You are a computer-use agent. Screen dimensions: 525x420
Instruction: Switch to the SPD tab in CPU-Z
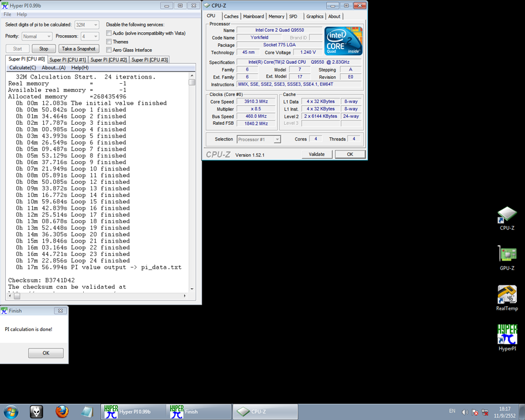click(x=293, y=16)
